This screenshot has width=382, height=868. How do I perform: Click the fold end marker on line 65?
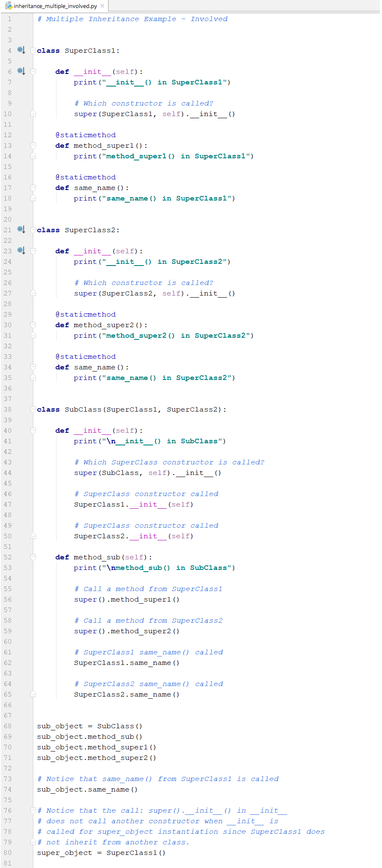(33, 694)
